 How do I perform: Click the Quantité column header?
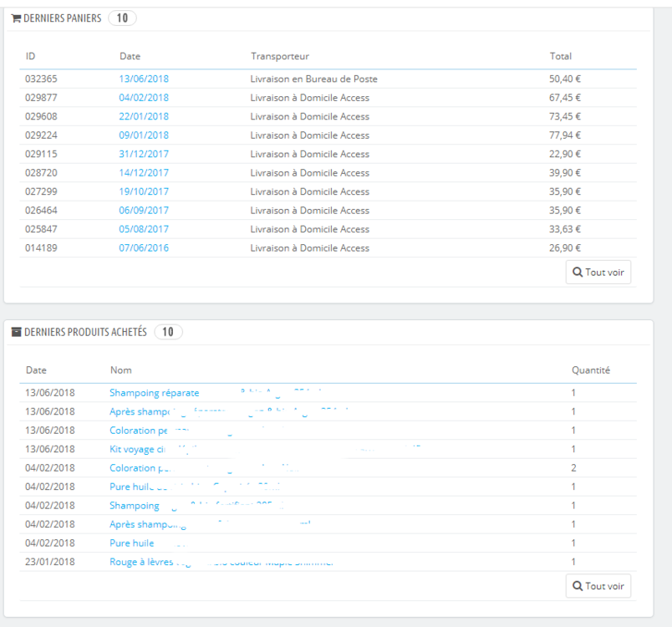591,370
